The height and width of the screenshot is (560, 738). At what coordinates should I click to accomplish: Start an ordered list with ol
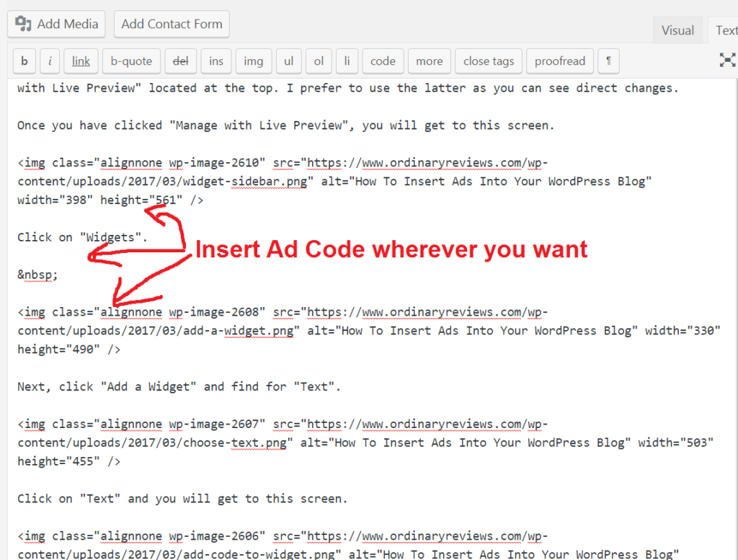pyautogui.click(x=319, y=61)
